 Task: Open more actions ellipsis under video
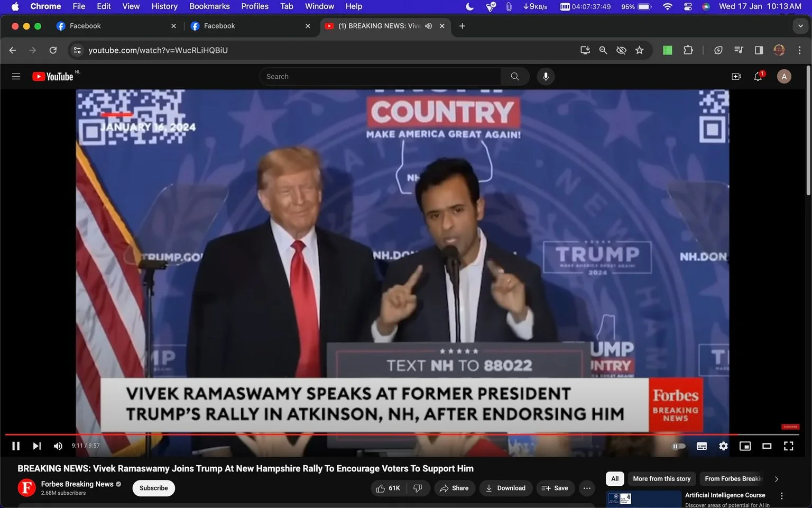click(x=587, y=488)
